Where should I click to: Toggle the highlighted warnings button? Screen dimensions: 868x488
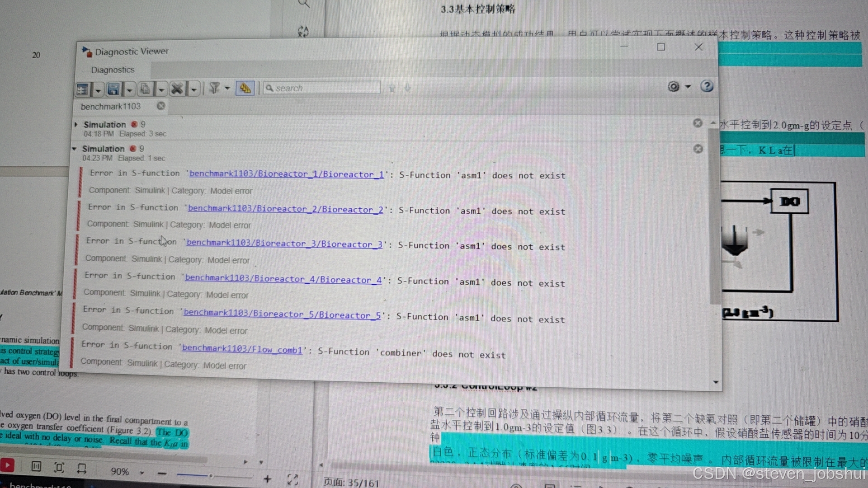(x=245, y=88)
